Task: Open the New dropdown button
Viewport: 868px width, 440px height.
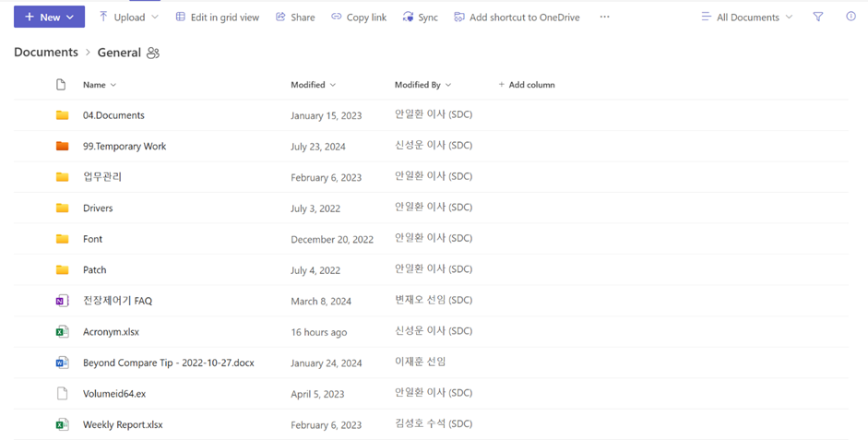Action: 49,18
